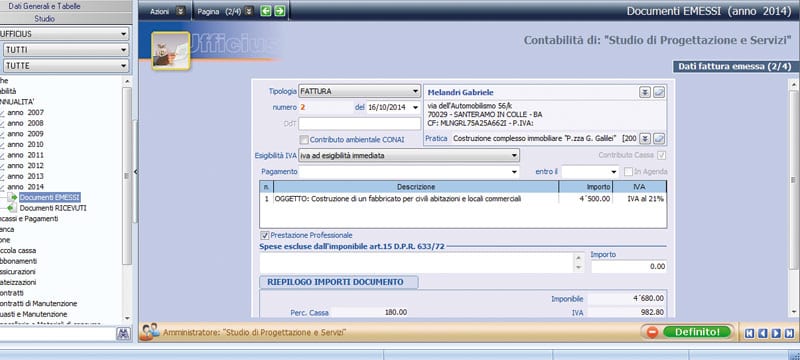
Task: Select anno 2007 in the tree
Action: point(26,112)
